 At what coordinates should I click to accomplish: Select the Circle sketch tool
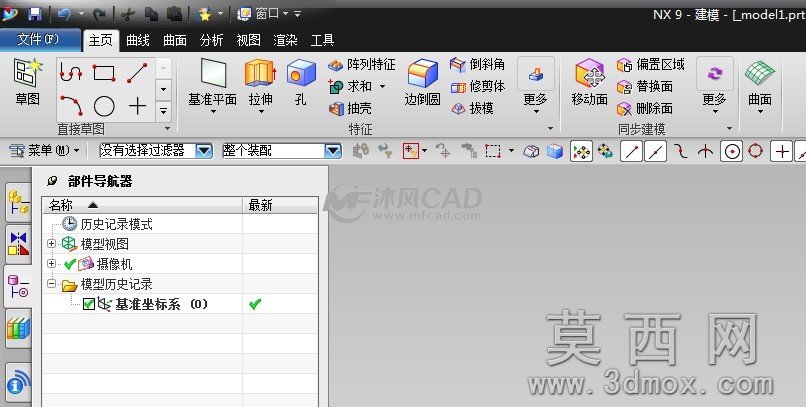104,106
